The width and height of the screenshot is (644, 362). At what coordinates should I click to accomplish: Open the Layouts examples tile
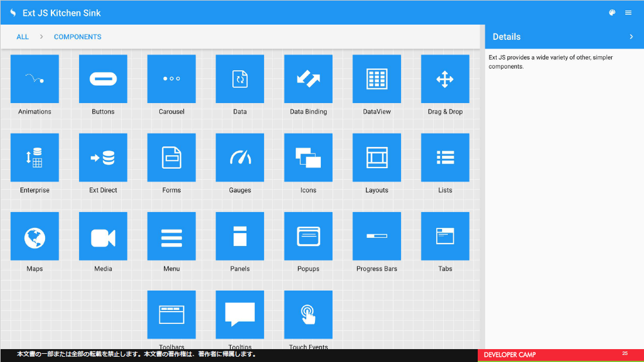tap(376, 158)
